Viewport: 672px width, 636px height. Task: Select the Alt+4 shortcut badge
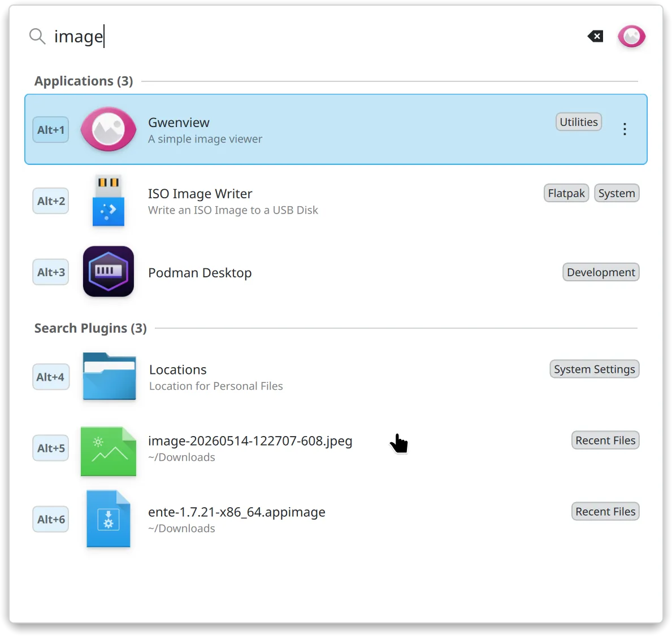point(50,377)
